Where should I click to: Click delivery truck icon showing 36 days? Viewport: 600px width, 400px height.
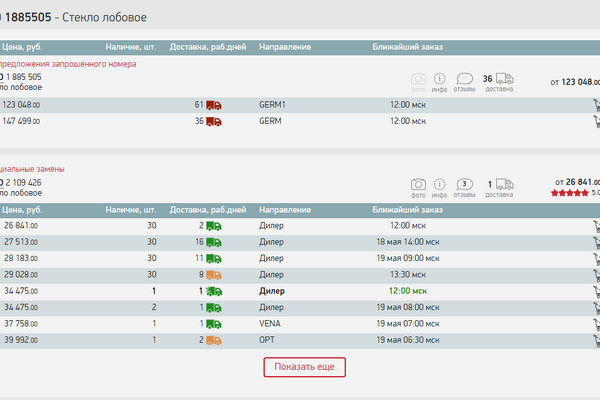click(x=505, y=79)
